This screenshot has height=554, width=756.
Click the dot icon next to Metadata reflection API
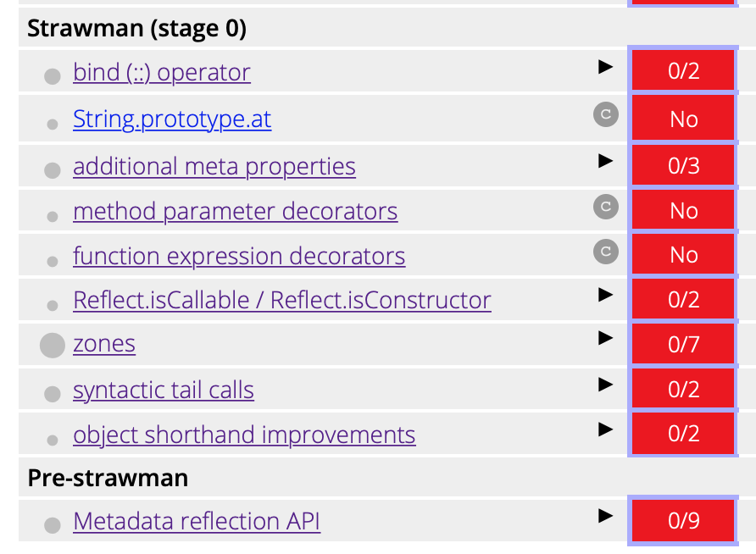pos(52,524)
